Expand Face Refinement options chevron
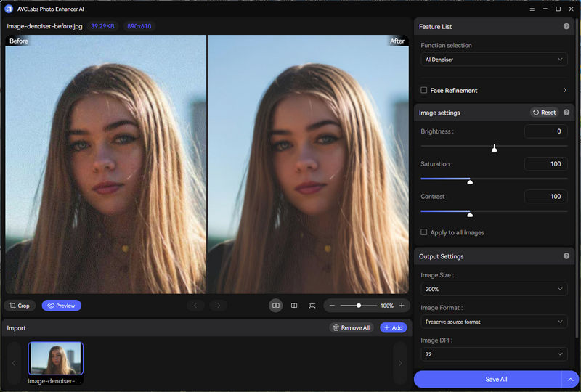This screenshot has height=392, width=581. pos(564,91)
